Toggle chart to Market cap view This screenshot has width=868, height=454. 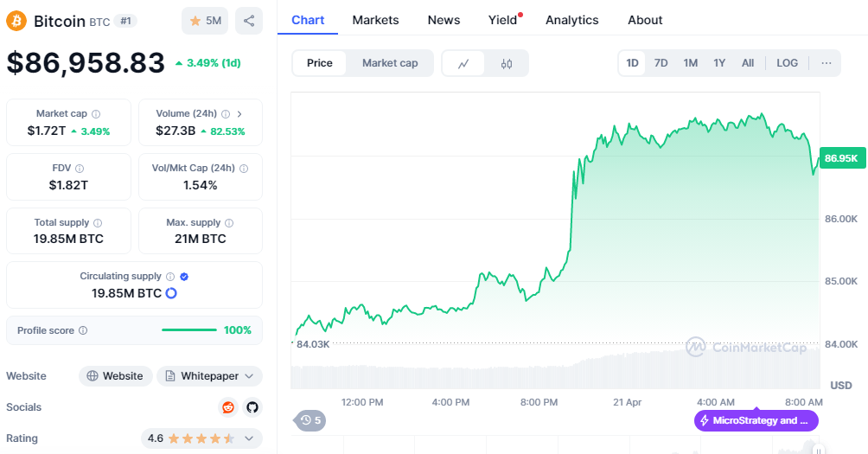click(x=390, y=63)
